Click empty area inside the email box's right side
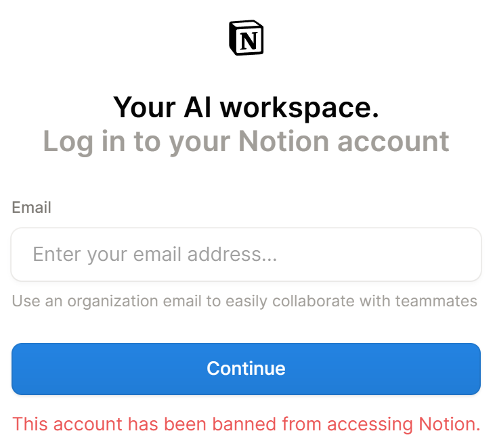 (395, 254)
